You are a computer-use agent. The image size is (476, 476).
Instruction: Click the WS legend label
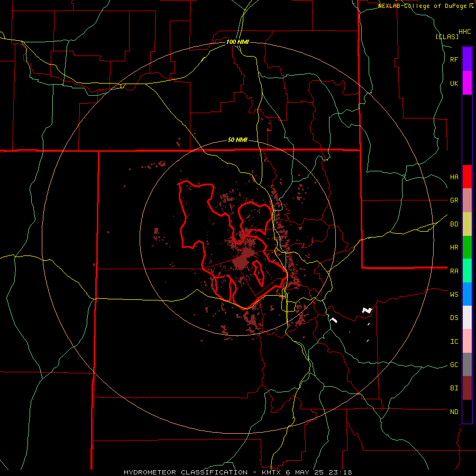pos(454,294)
